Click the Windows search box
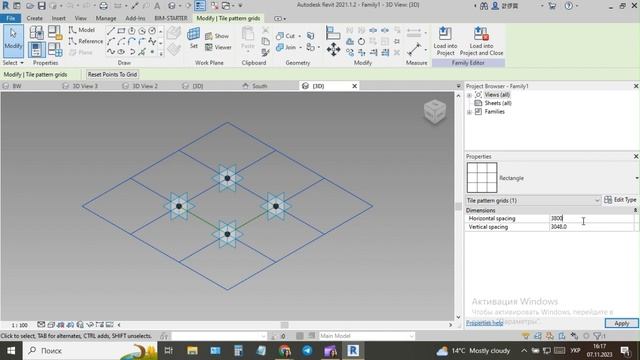This screenshot has height=360, width=640. click(90, 351)
